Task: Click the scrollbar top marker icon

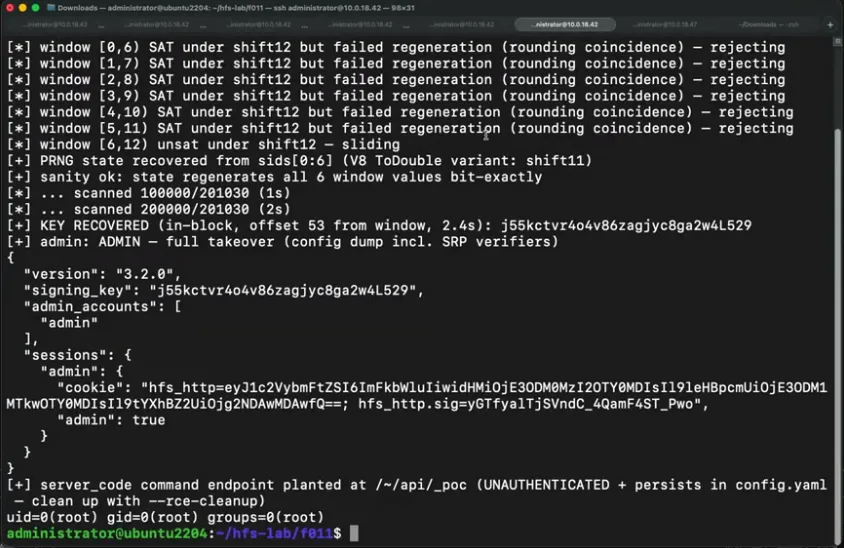Action: click(838, 41)
